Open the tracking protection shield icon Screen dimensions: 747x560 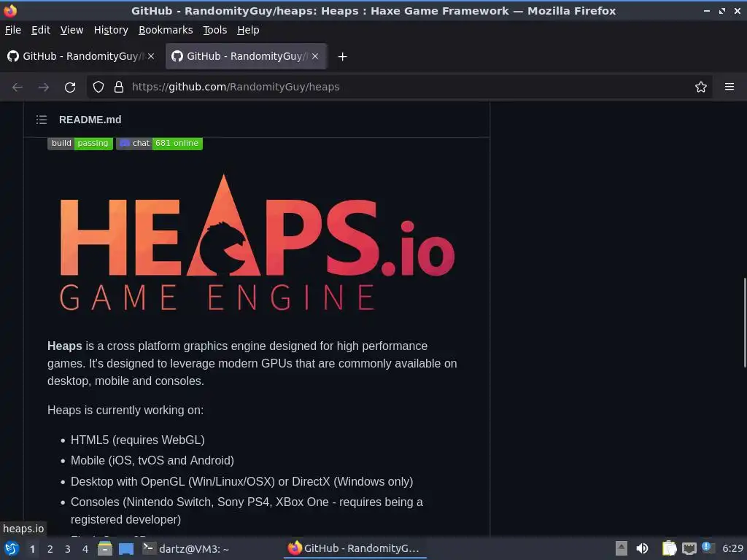(98, 87)
